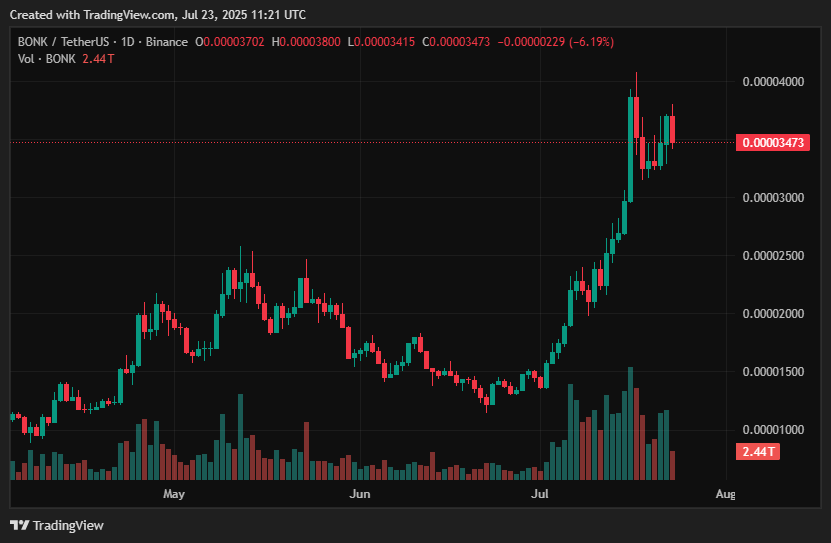The width and height of the screenshot is (831, 543).
Task: Click the 0.00002500 price axis label
Action: [773, 256]
